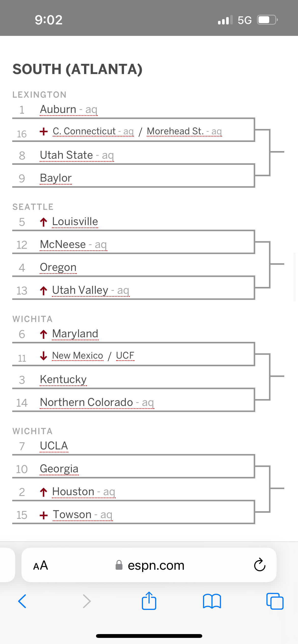Open the Auburn team link
This screenshot has width=298, height=644.
click(58, 110)
